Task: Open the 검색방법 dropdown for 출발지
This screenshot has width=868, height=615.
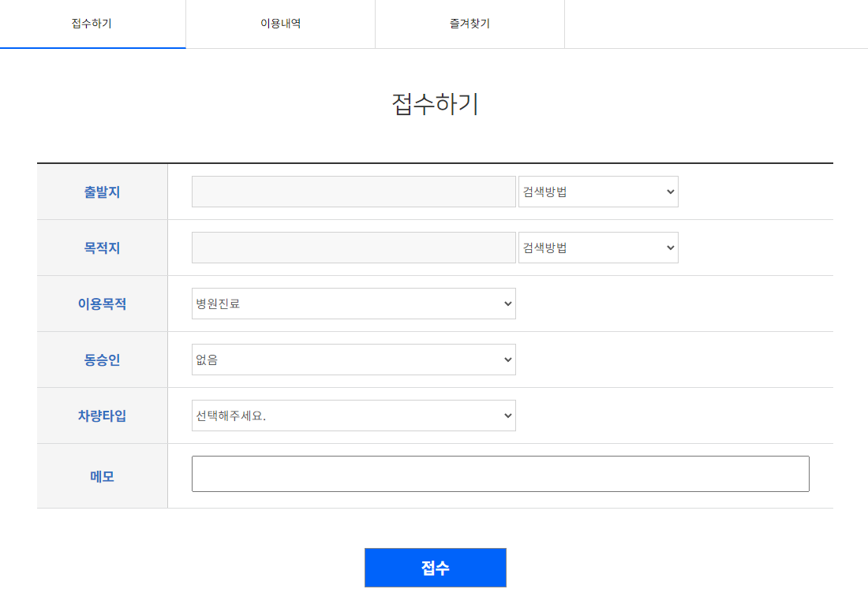Action: tap(598, 191)
